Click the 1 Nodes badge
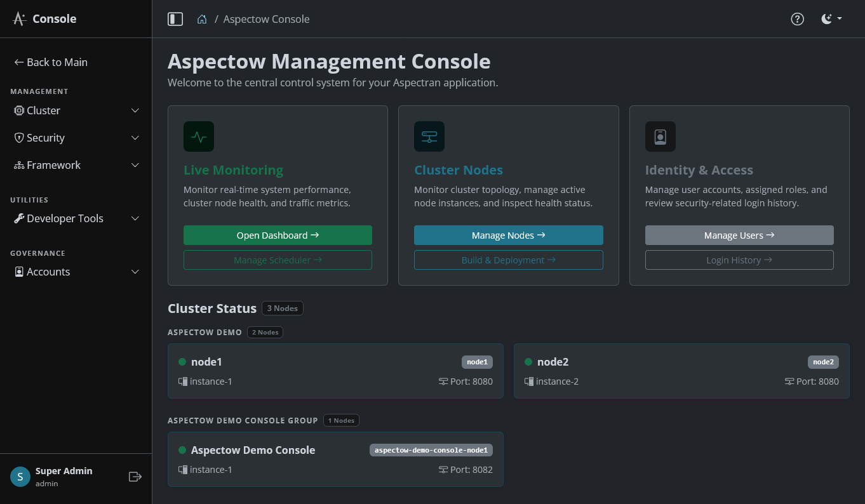865x504 pixels. pos(341,420)
